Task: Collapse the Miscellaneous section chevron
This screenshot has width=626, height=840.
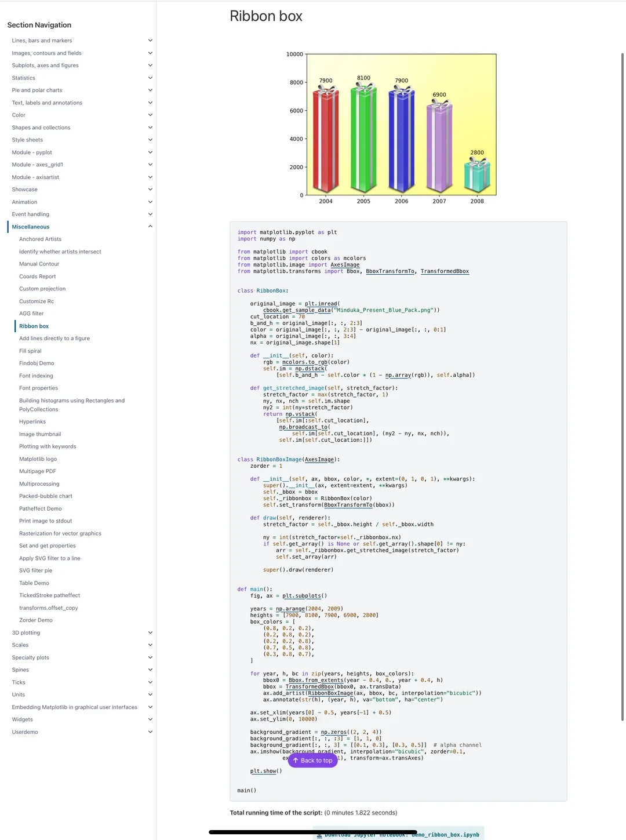Action: (x=150, y=227)
